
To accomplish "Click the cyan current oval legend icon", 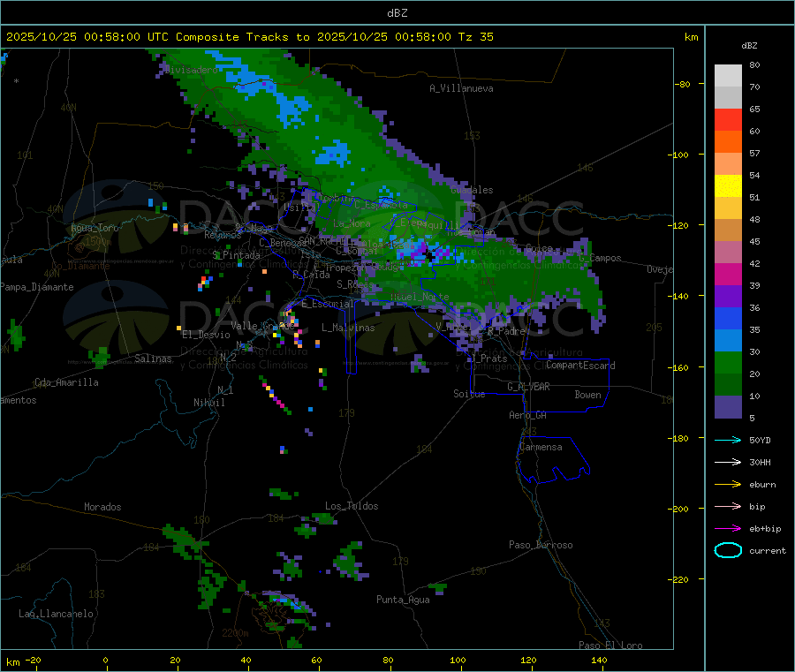I will [x=728, y=550].
